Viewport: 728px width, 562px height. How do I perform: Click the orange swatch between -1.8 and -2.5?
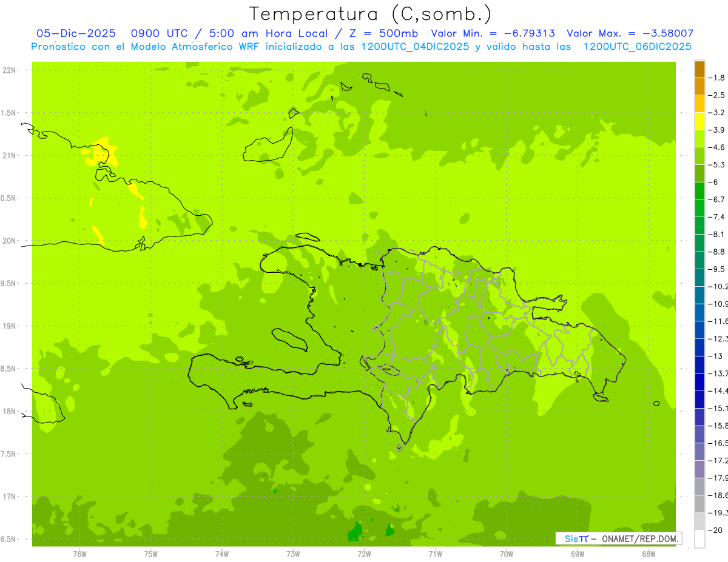click(699, 87)
